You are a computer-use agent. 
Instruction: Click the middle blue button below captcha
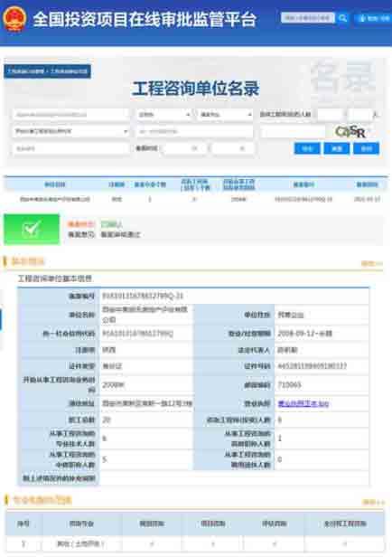(x=337, y=148)
